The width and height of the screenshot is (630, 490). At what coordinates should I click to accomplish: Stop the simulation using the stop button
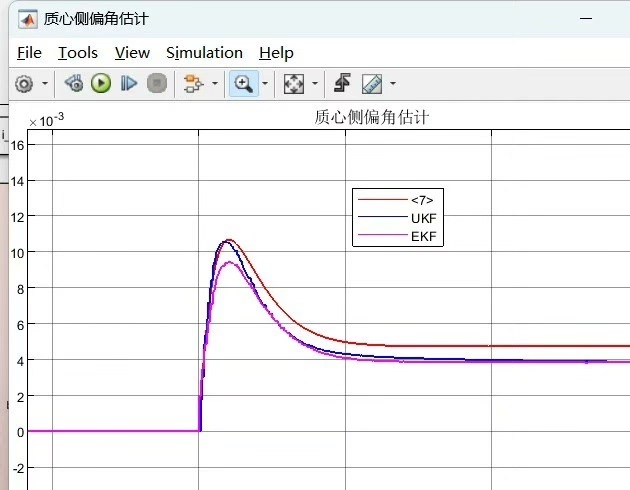(x=157, y=84)
